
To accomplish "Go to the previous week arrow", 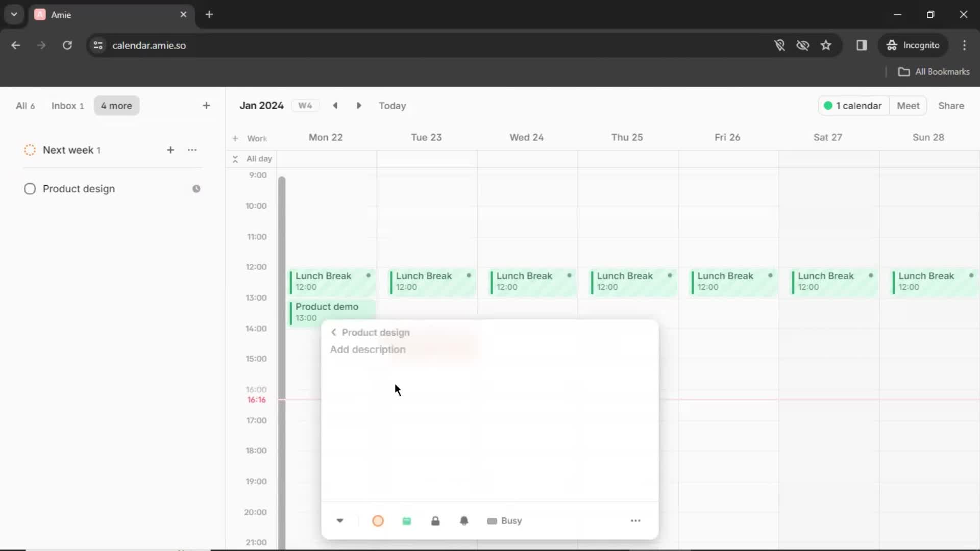I will coord(335,106).
